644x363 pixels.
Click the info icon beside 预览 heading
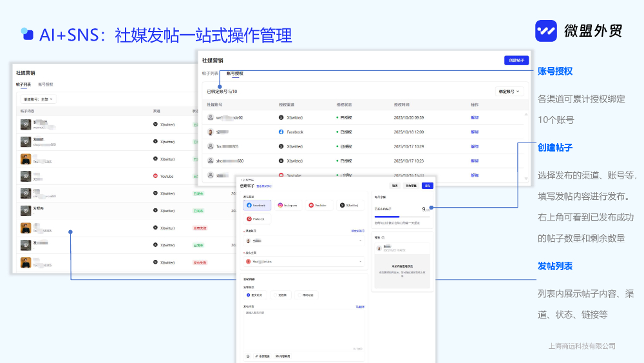[x=383, y=238]
